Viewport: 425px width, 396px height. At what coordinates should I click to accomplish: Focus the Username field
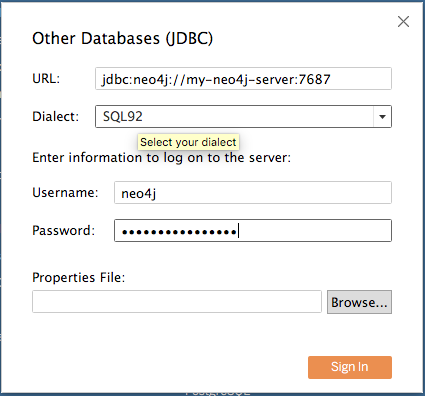pyautogui.click(x=253, y=193)
